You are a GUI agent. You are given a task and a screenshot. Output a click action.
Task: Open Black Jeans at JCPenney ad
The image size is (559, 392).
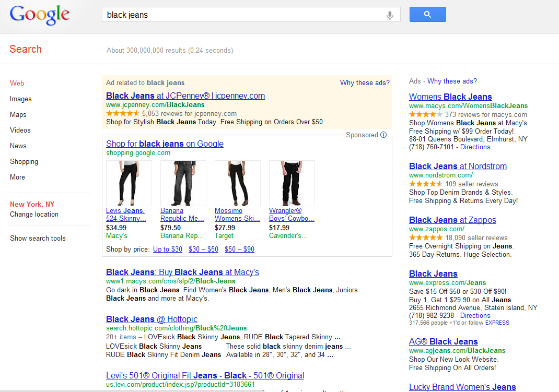[x=185, y=96]
